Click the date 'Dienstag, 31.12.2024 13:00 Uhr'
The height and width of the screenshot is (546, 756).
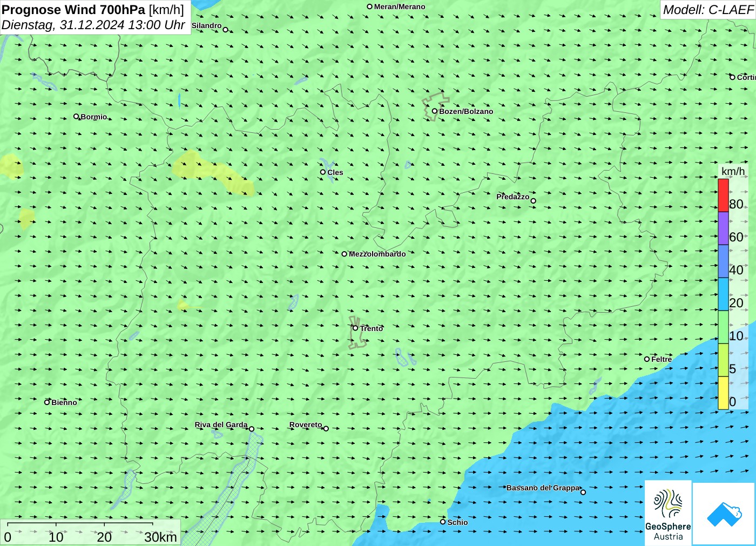point(93,25)
